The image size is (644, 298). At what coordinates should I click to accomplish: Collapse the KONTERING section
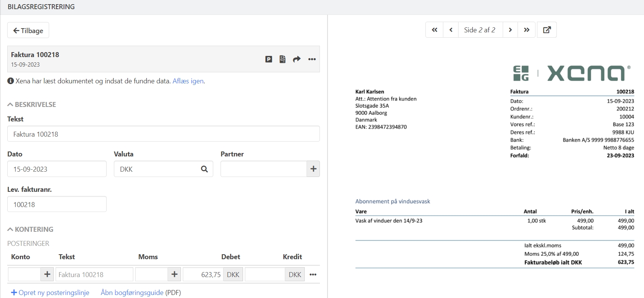[30, 229]
